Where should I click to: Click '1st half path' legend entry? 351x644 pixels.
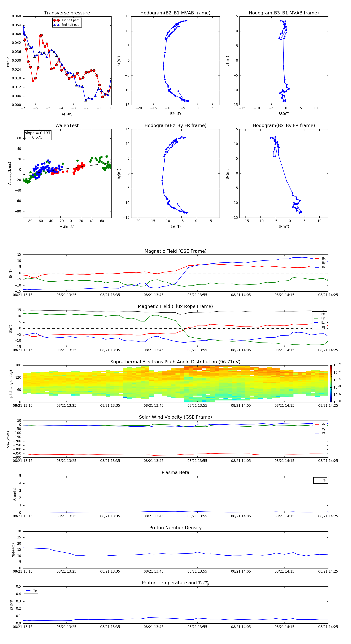click(66, 20)
